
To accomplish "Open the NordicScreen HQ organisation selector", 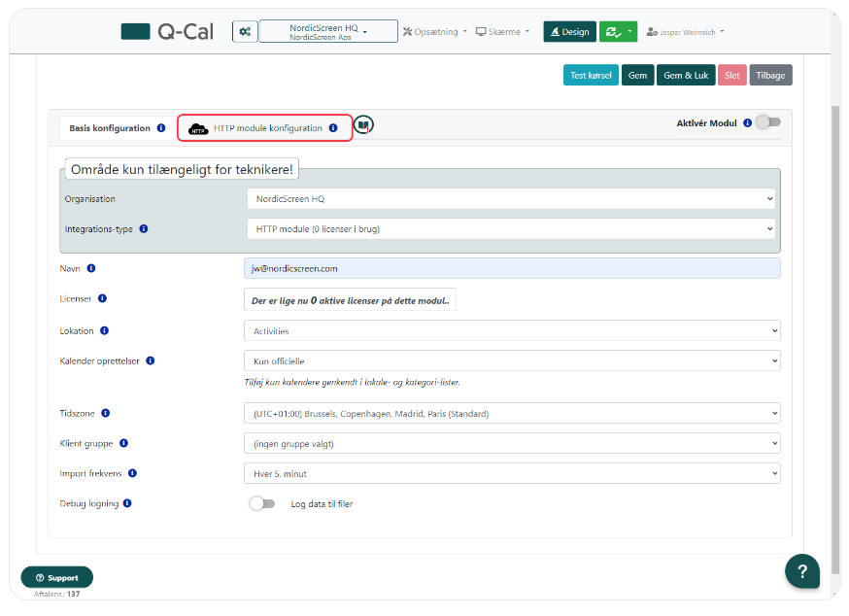I will tap(328, 31).
